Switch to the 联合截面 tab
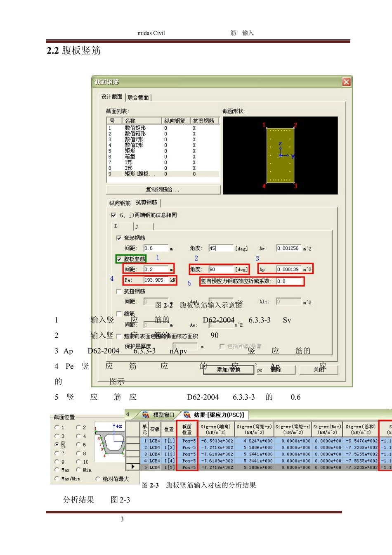Screen dimensions: 392x555 point(138,97)
